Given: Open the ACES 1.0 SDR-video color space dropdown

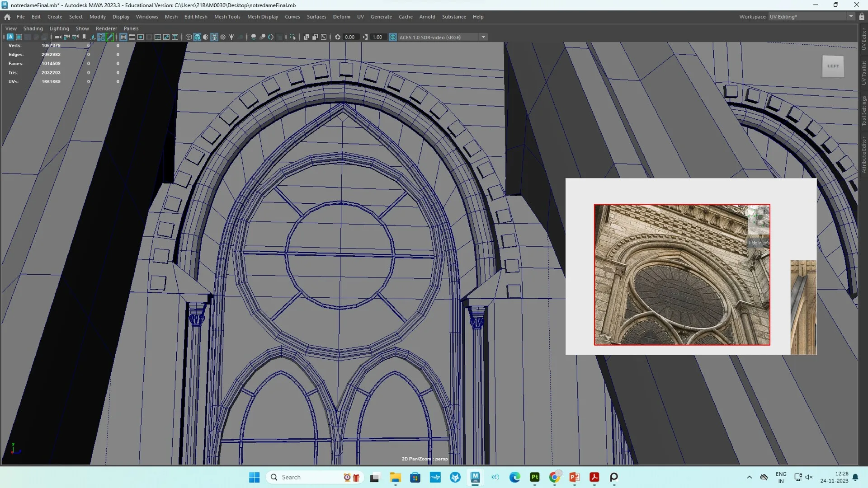Looking at the screenshot, I should tap(484, 37).
